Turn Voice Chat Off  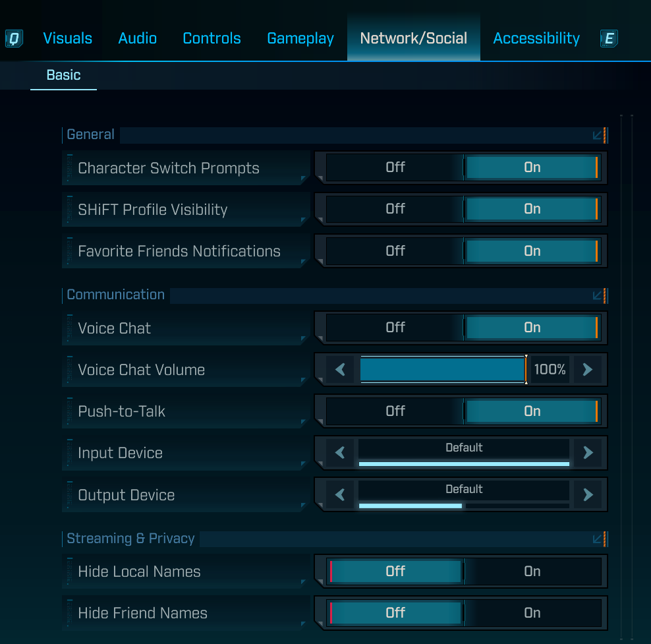click(395, 328)
